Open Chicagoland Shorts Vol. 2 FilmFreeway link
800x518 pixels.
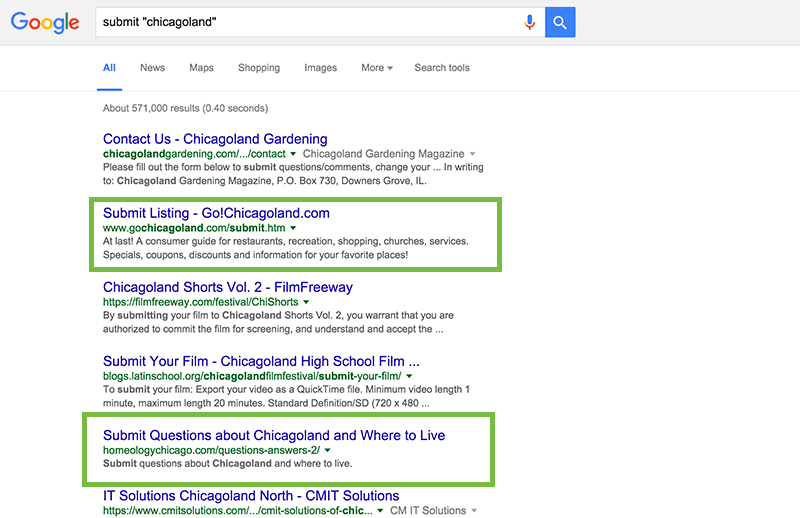pyautogui.click(x=228, y=287)
